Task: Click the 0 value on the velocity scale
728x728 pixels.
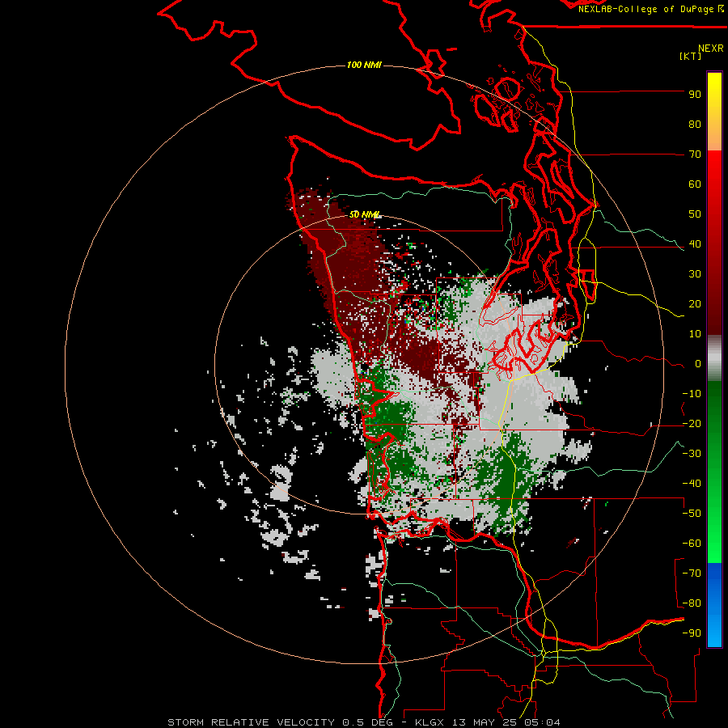Action: (698, 364)
